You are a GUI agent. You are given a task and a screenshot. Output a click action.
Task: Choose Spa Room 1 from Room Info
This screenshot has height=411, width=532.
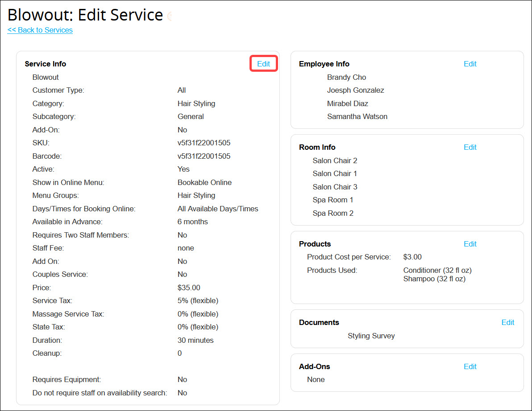click(333, 200)
